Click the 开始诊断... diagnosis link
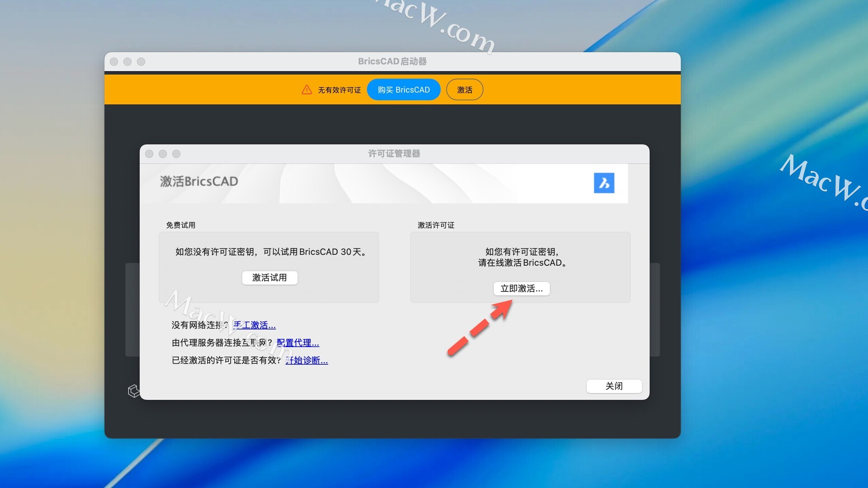The width and height of the screenshot is (868, 488). 307,360
